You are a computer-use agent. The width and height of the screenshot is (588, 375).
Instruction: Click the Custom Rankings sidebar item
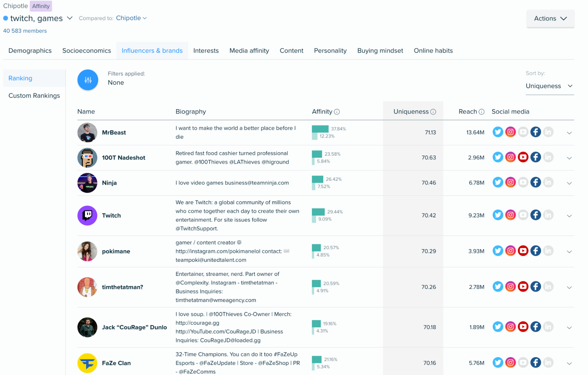coord(34,95)
